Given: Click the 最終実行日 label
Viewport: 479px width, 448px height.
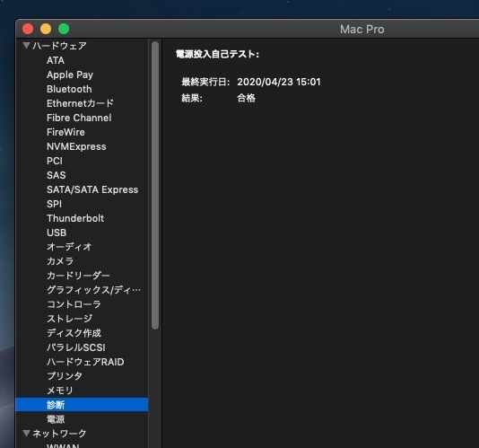Looking at the screenshot, I should (205, 82).
